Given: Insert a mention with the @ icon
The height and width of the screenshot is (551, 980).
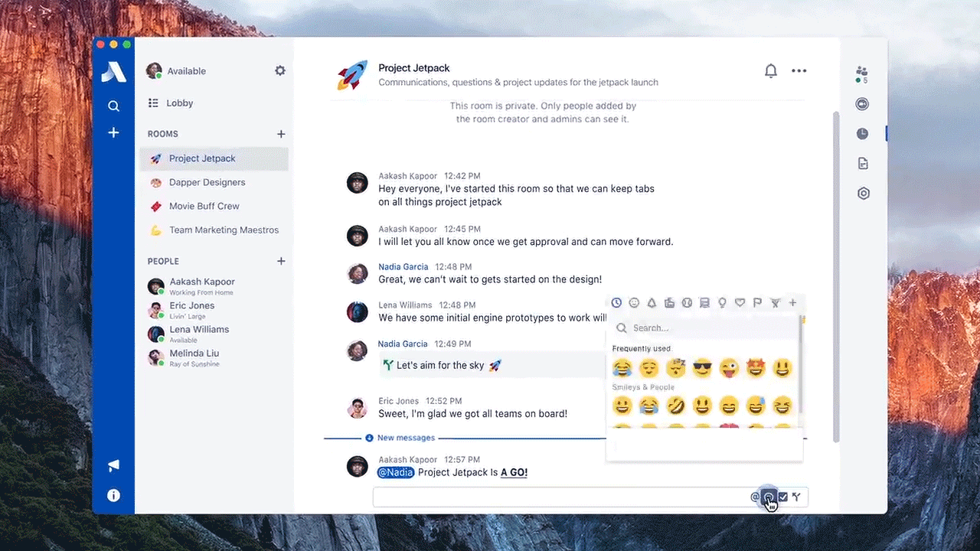Looking at the screenshot, I should click(755, 497).
